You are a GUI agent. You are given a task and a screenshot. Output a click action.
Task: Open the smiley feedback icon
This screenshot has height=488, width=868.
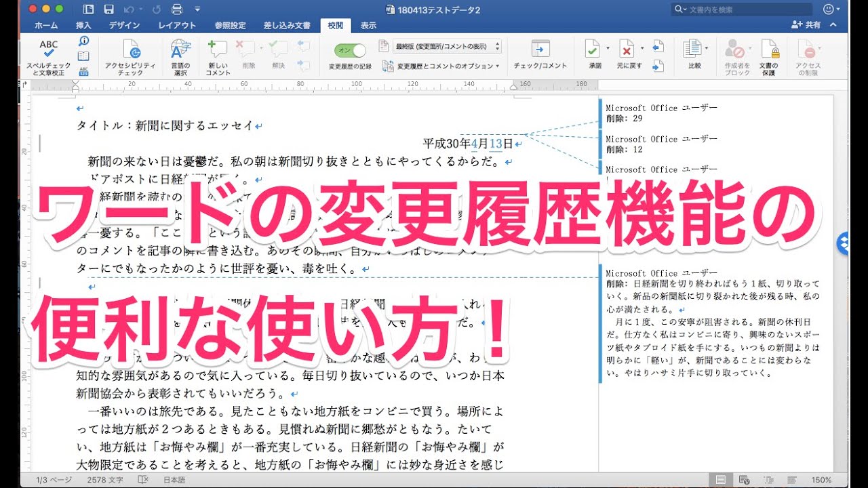(x=829, y=9)
